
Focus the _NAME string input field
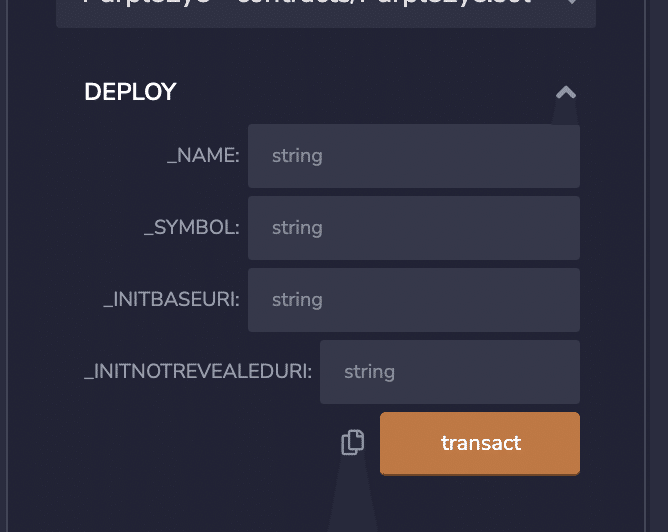point(413,156)
